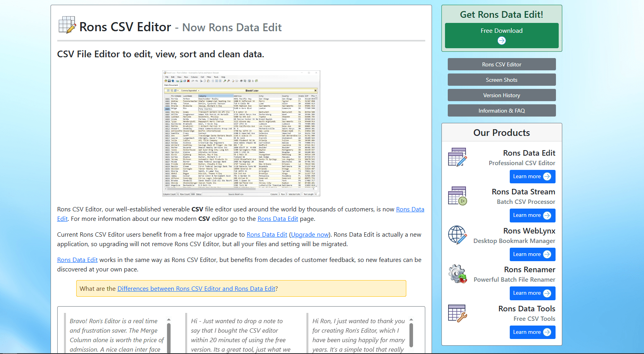Click the arrow circle in Free Download
Image resolution: width=644 pixels, height=354 pixels.
[501, 40]
